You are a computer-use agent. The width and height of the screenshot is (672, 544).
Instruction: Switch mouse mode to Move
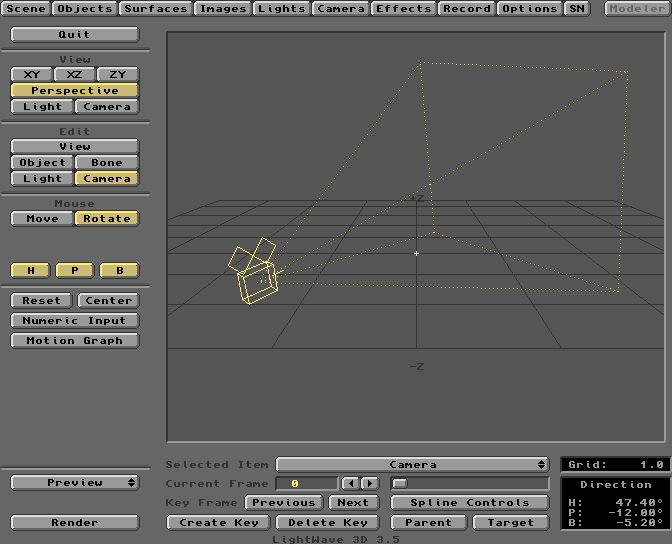42,218
